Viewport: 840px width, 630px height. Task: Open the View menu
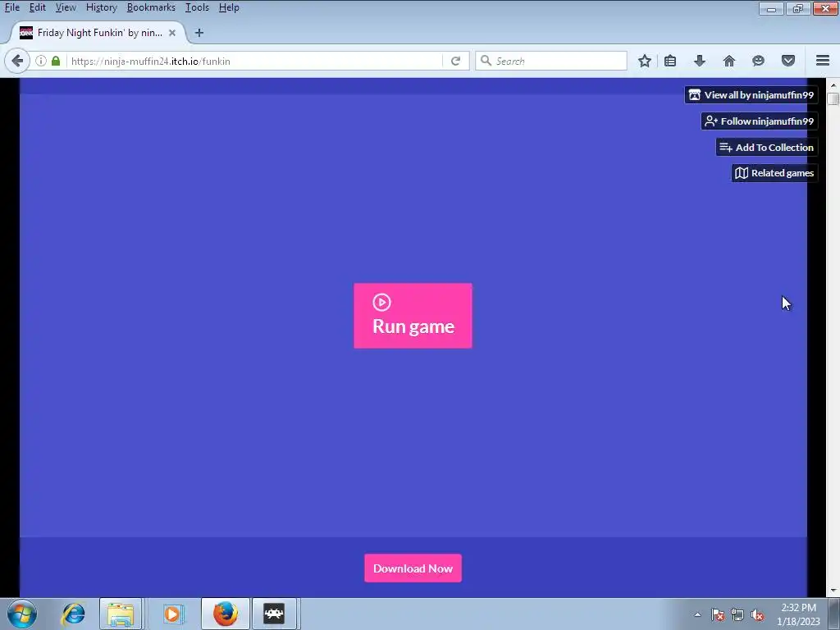66,7
